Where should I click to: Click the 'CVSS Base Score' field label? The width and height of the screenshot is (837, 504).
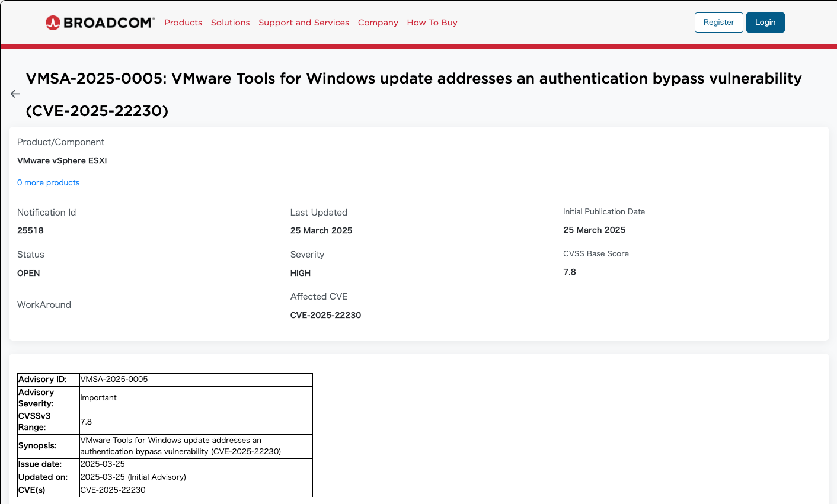596,253
